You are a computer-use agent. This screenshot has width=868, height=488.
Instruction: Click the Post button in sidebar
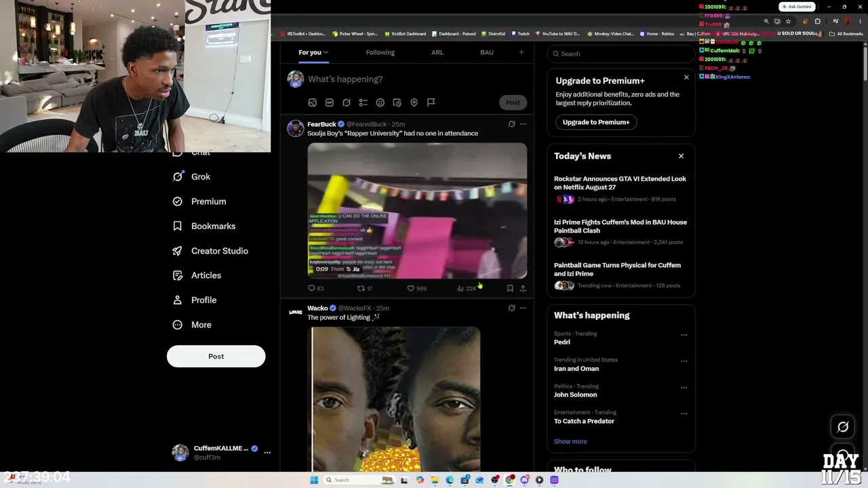(x=216, y=357)
